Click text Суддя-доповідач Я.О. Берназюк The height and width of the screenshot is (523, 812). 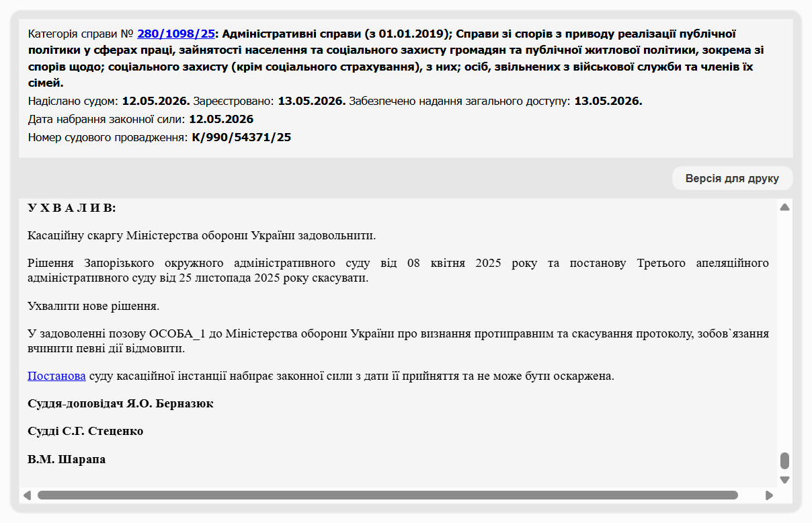coord(120,404)
